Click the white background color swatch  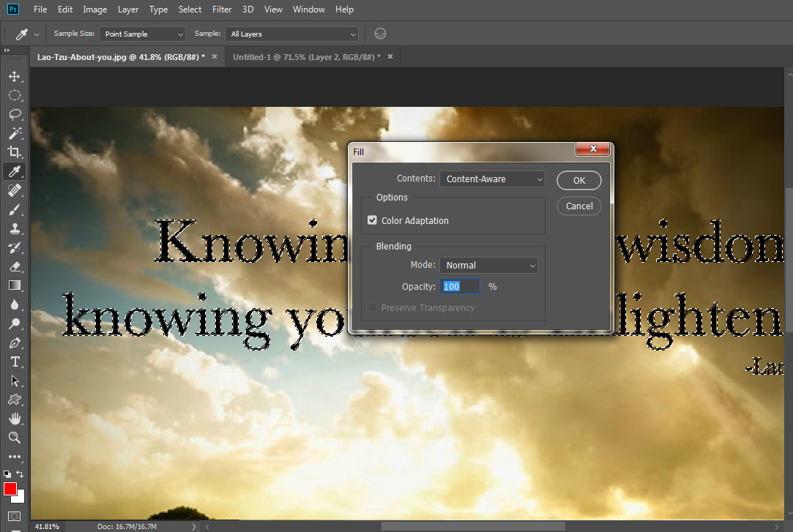click(x=21, y=498)
